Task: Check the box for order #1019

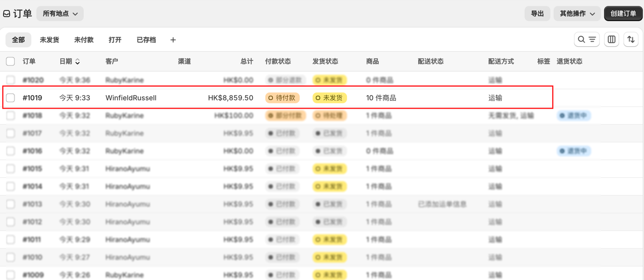Action: click(x=10, y=98)
